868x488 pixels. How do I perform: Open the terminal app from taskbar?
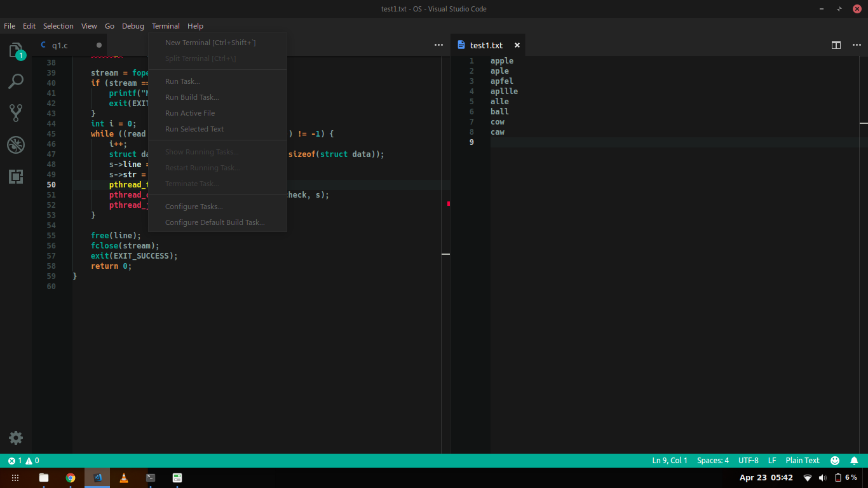coord(151,478)
